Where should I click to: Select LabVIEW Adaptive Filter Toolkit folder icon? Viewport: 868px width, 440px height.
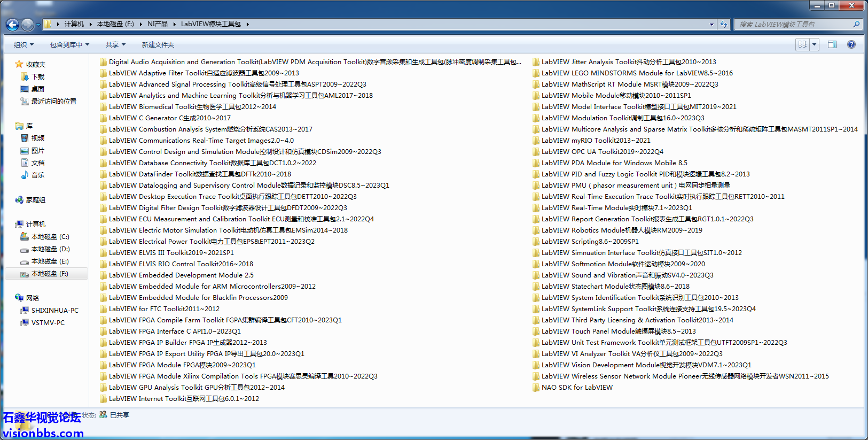(x=104, y=73)
